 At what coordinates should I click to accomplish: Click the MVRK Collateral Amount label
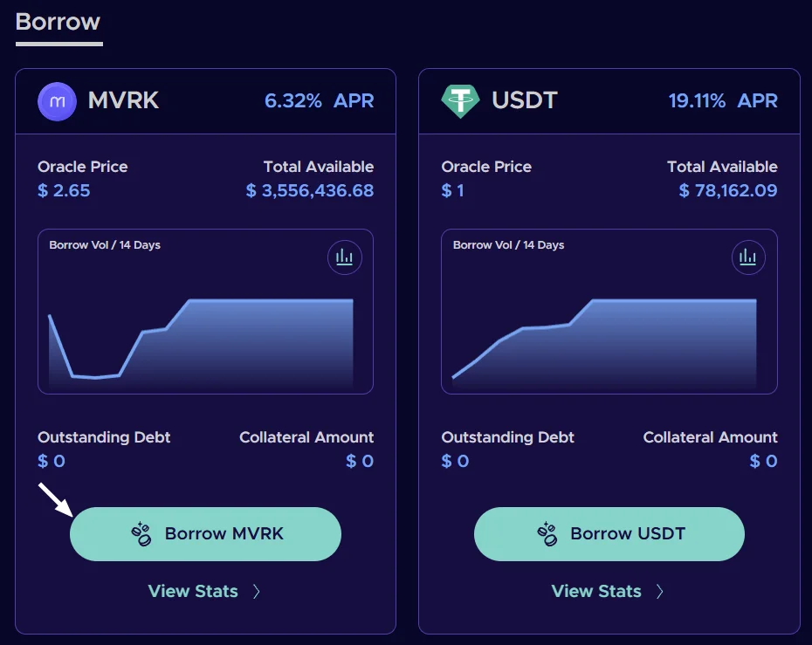pos(306,437)
